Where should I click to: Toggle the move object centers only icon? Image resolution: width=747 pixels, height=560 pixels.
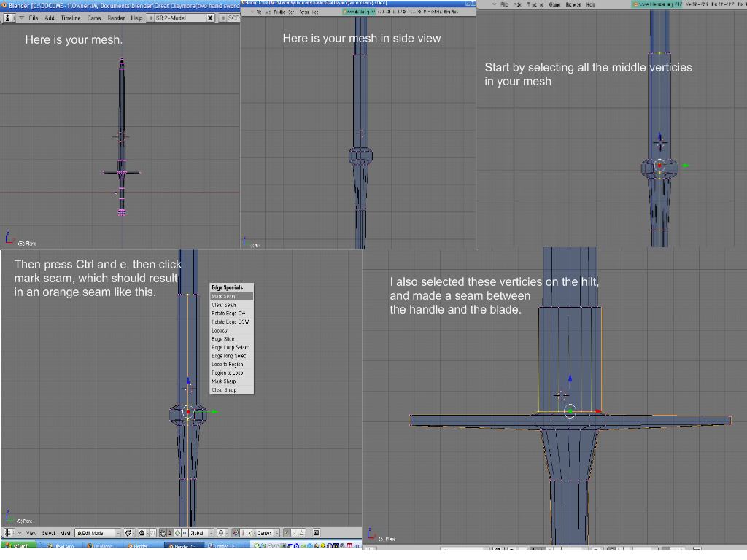152,533
